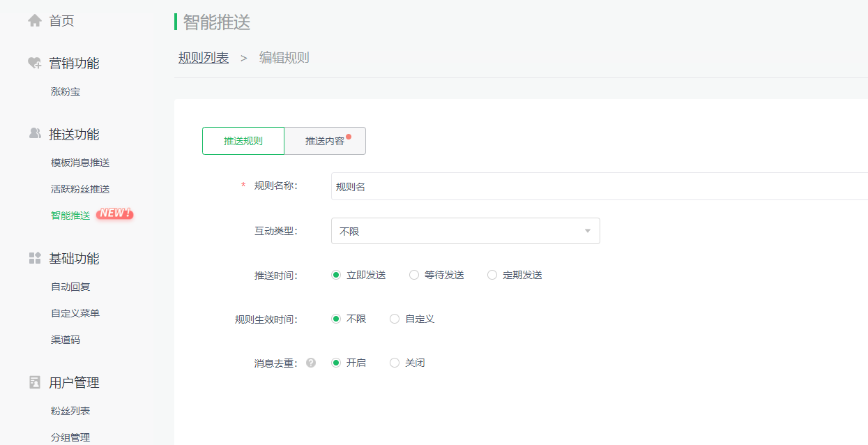Click the people icon beside 推送功能
This screenshot has width=868, height=445.
click(x=33, y=133)
